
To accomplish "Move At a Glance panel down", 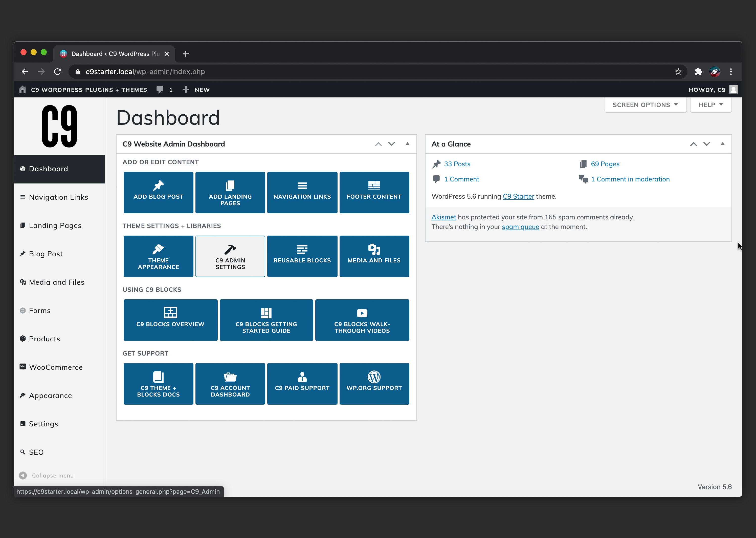I will click(x=707, y=144).
